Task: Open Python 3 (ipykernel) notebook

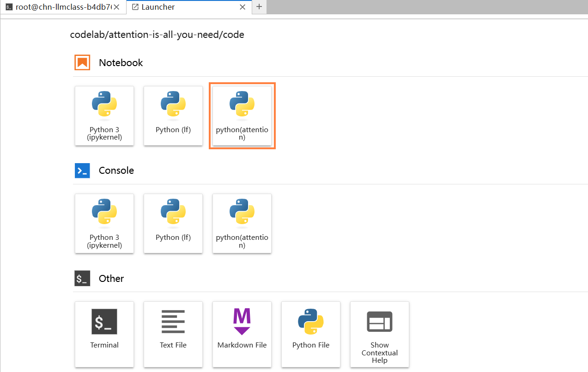Action: pos(104,116)
